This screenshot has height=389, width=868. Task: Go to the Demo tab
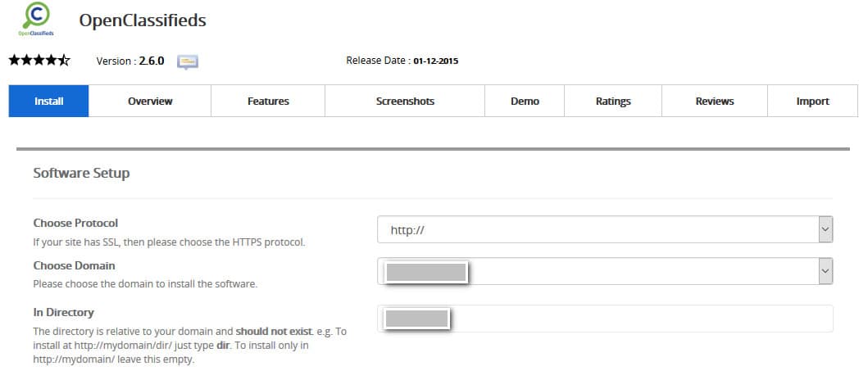point(525,102)
